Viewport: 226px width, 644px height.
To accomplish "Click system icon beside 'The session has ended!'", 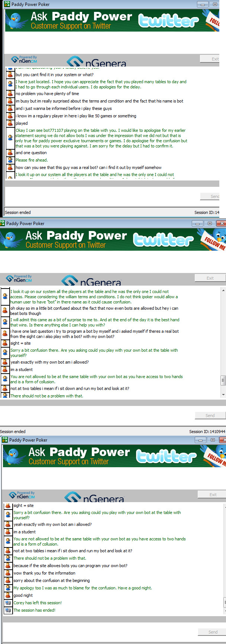I will point(8,610).
